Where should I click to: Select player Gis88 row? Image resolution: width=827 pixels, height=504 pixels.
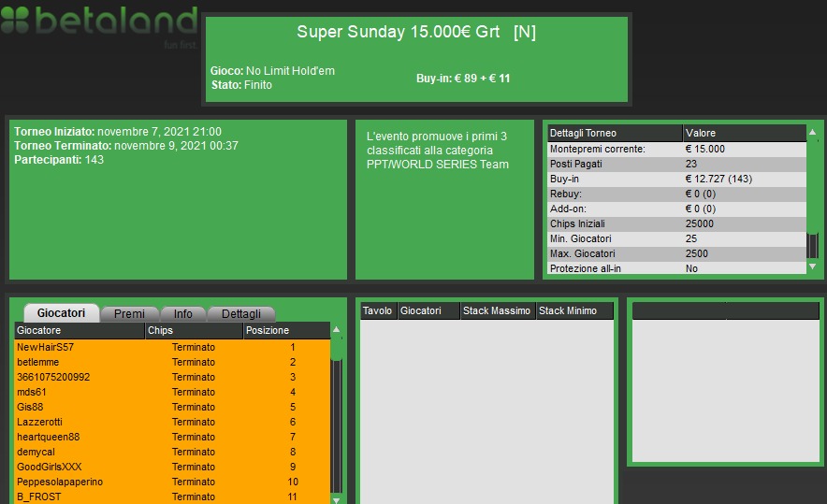click(x=172, y=407)
